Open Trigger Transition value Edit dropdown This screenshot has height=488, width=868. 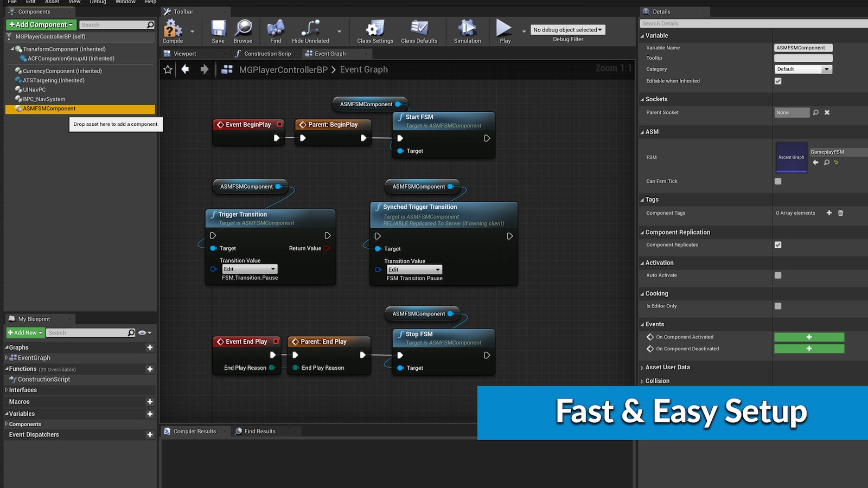click(250, 269)
